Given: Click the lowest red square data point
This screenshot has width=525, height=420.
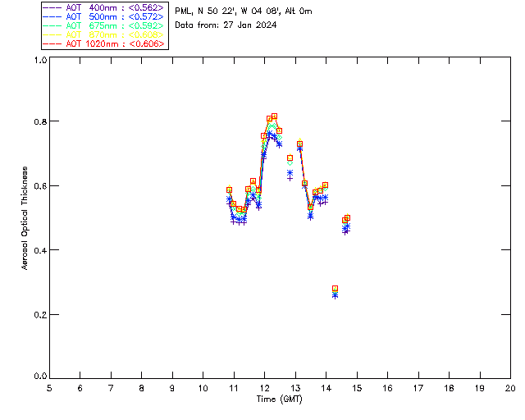Looking at the screenshot, I should pos(335,289).
